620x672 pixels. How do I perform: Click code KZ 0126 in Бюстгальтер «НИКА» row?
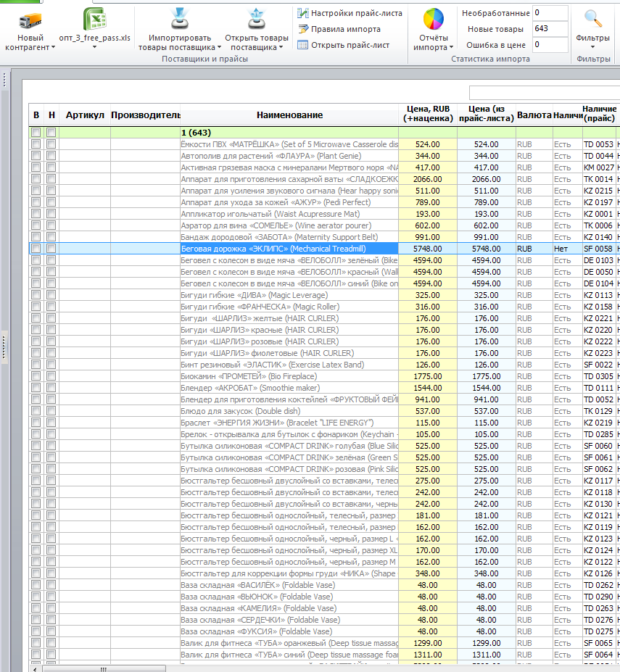coord(598,573)
